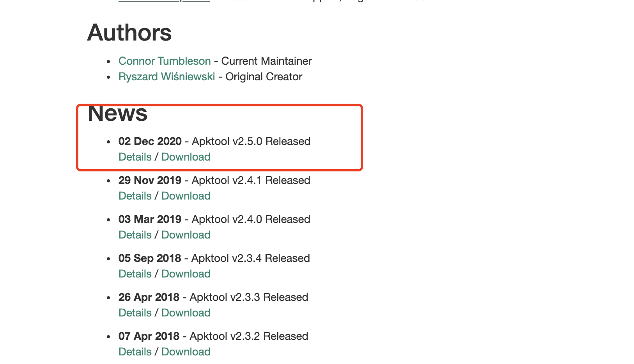Image resolution: width=634 pixels, height=364 pixels.
Task: Download Apktool v2.3.4
Action: coord(186,274)
